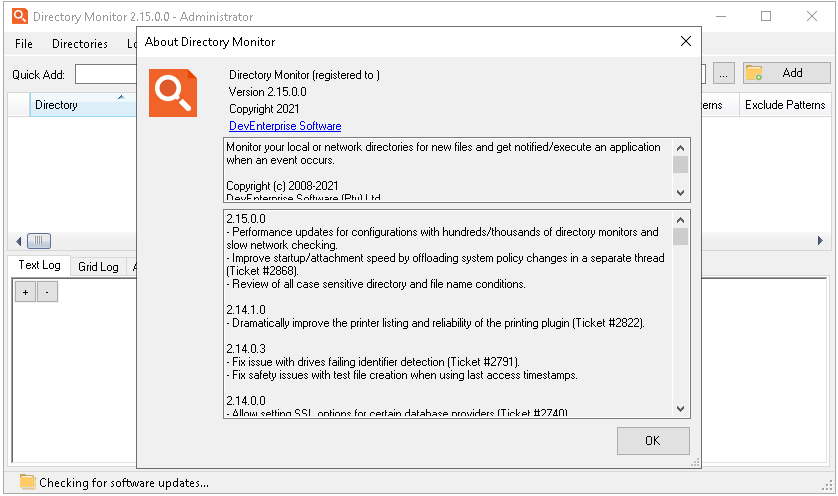Viewport: 838px width, 496px height.
Task: Click 'Copyright (c) 2008-2021' text
Action: coord(282,186)
